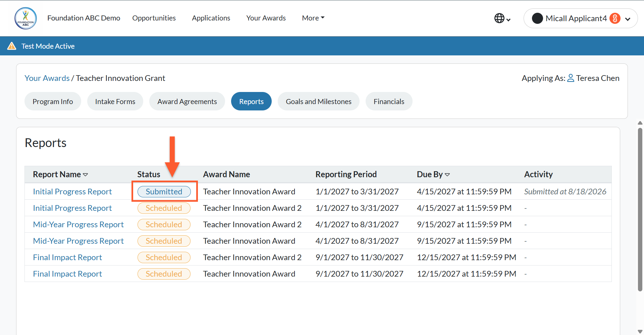
Task: Click Foundation ABC Demo title
Action: tap(84, 18)
